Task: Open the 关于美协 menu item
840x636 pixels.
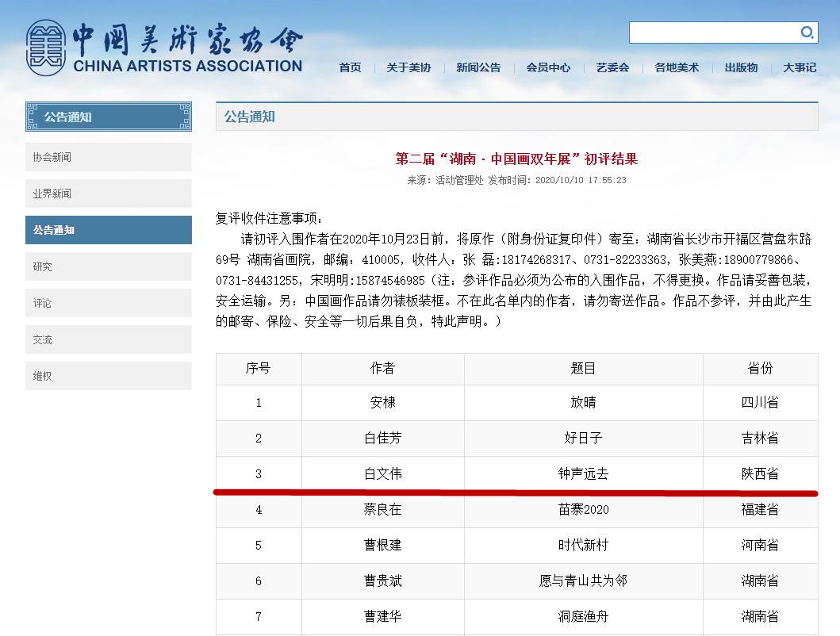Action: [408, 67]
